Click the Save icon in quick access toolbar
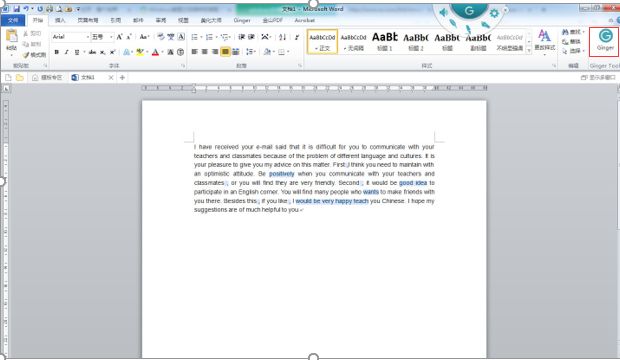 [17, 9]
